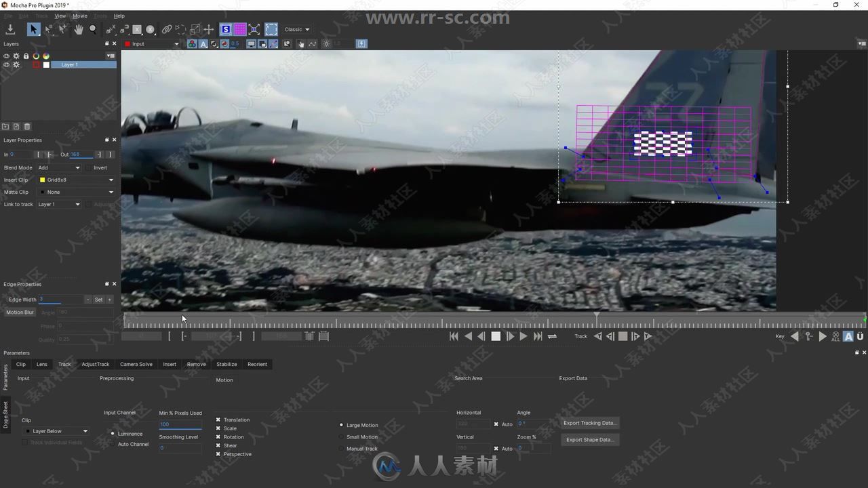Select the Pan hand tool
868x488 pixels.
(79, 29)
